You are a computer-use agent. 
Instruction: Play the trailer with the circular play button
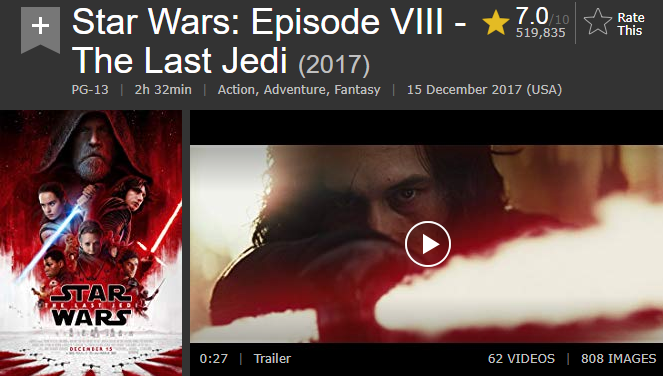[427, 244]
